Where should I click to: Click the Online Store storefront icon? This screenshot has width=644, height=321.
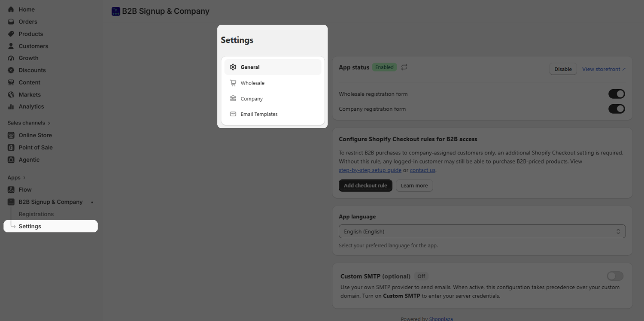click(11, 135)
